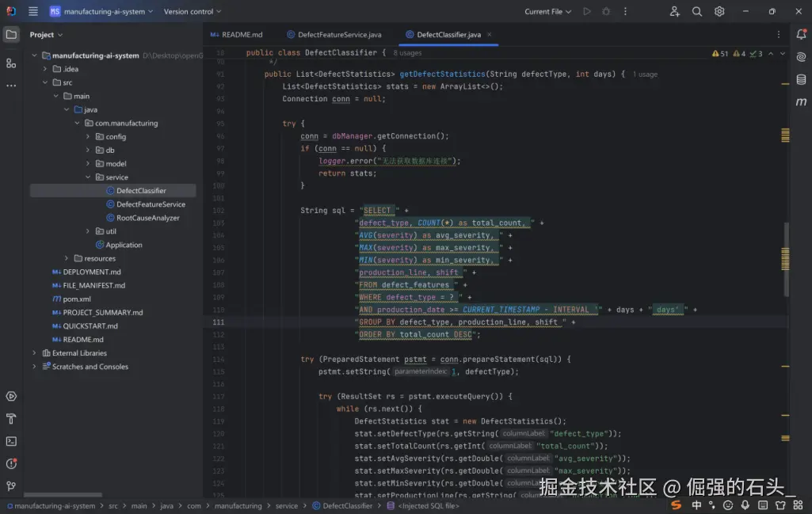
Task: Toggle the Project tool window folder icon
Action: pyautogui.click(x=11, y=34)
